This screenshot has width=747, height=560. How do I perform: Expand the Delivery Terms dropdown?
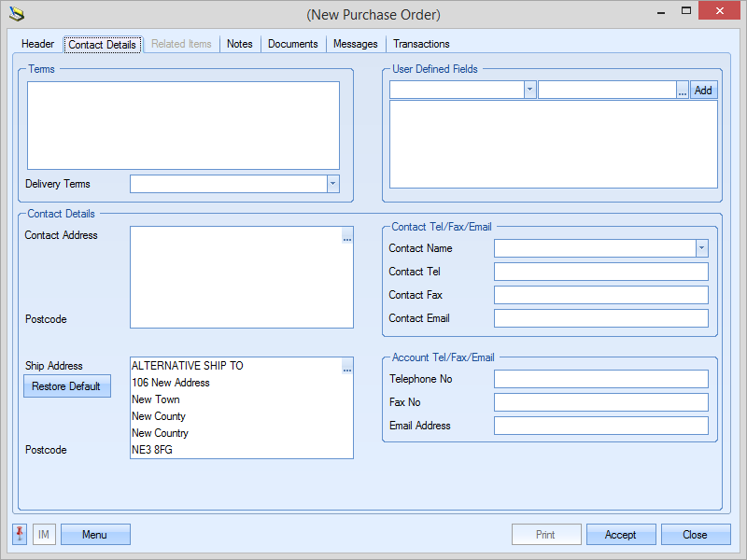[x=332, y=184]
